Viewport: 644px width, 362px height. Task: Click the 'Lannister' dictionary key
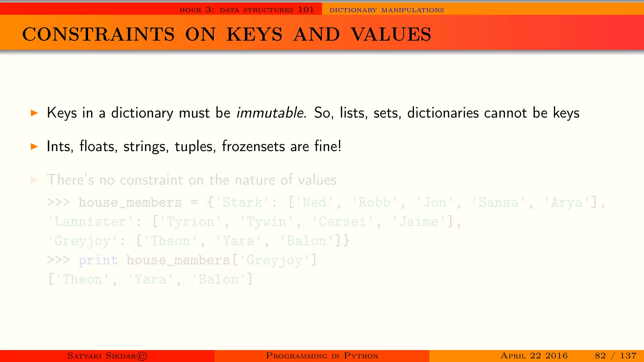90,222
